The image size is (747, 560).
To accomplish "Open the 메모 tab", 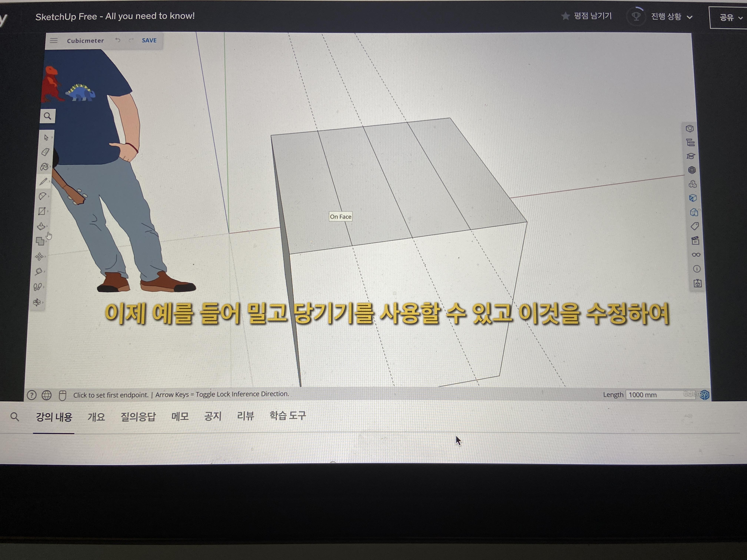I will tap(180, 416).
